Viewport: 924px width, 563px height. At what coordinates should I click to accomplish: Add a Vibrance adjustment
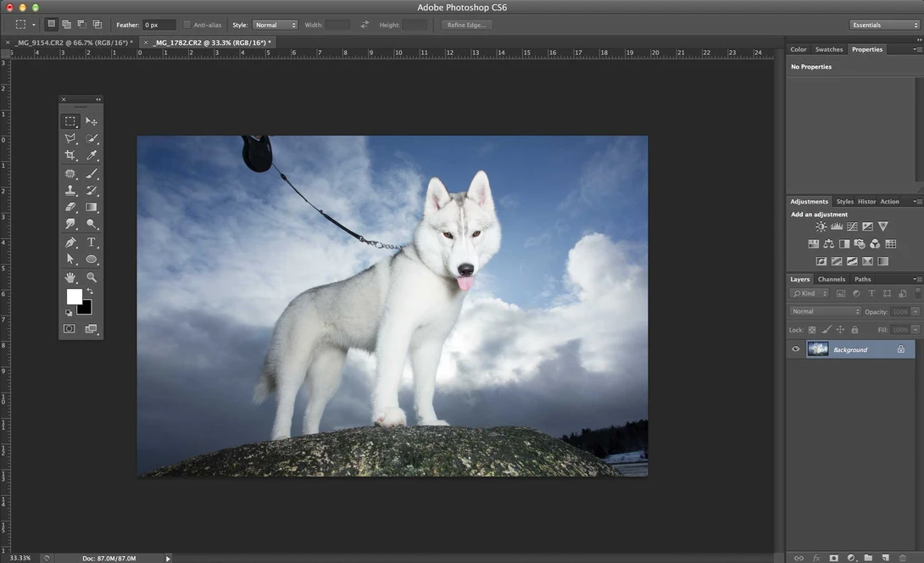pyautogui.click(x=882, y=226)
